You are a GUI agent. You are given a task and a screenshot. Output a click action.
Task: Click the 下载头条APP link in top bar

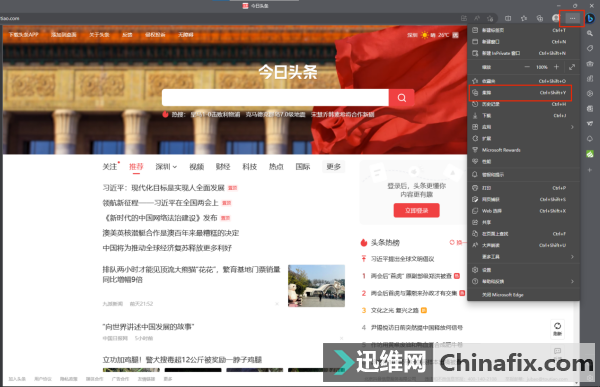(24, 35)
